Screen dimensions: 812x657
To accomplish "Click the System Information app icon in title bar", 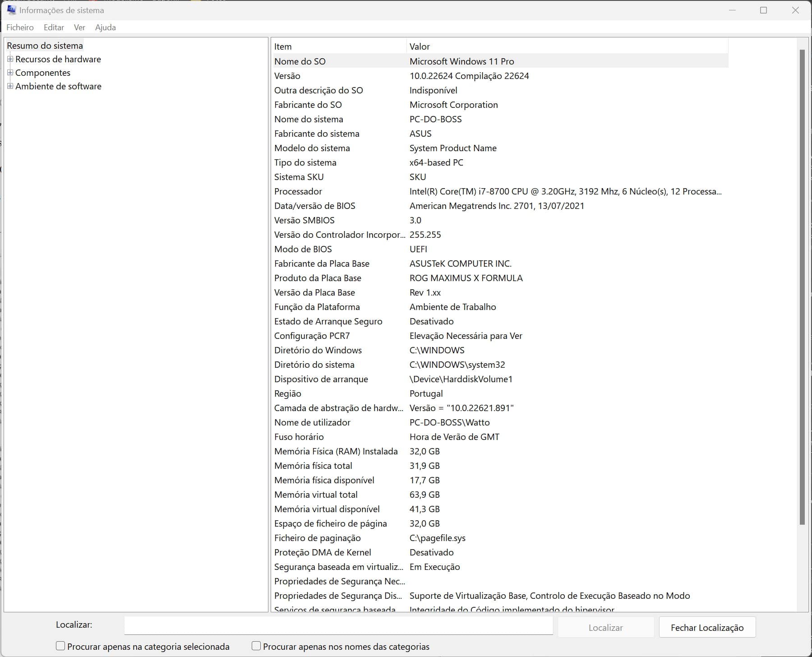I will tap(11, 10).
